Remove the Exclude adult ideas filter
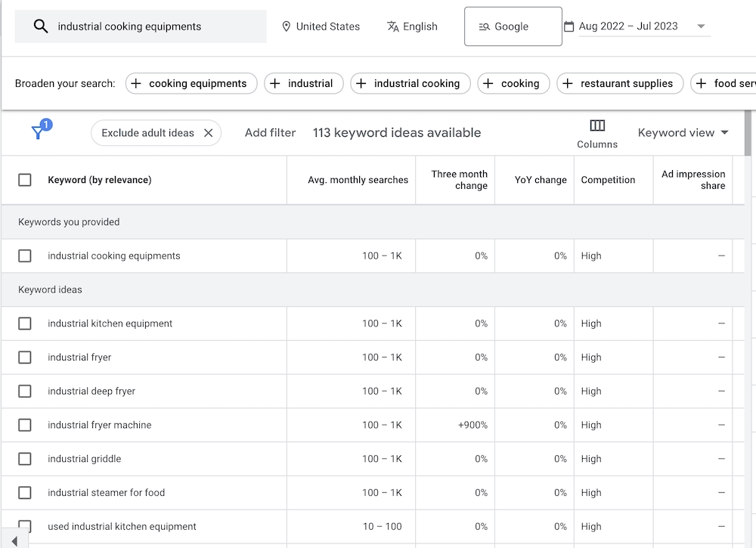Image resolution: width=756 pixels, height=548 pixels. point(209,133)
